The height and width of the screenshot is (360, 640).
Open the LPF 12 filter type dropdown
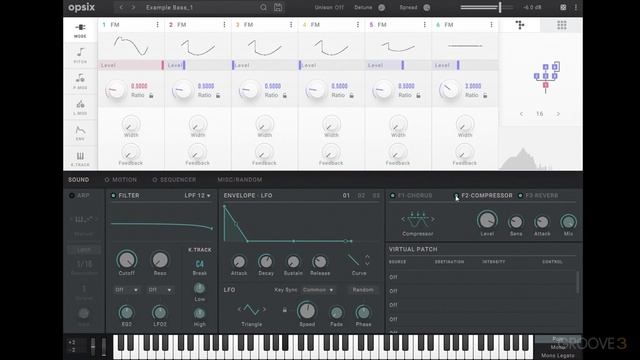198,196
